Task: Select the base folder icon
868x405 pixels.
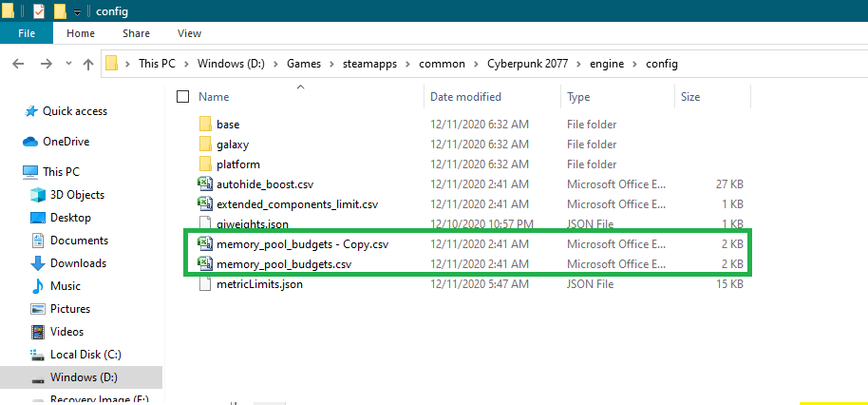Action: (205, 125)
